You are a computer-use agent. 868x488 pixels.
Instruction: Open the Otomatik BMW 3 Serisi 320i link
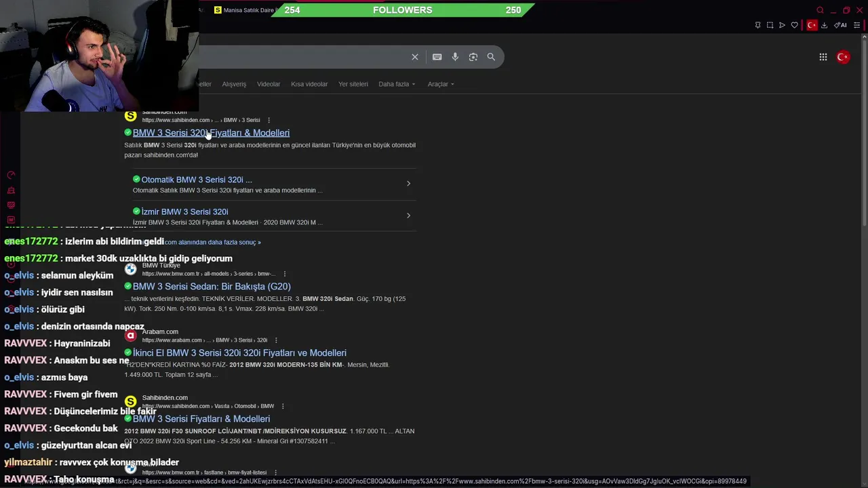(197, 180)
